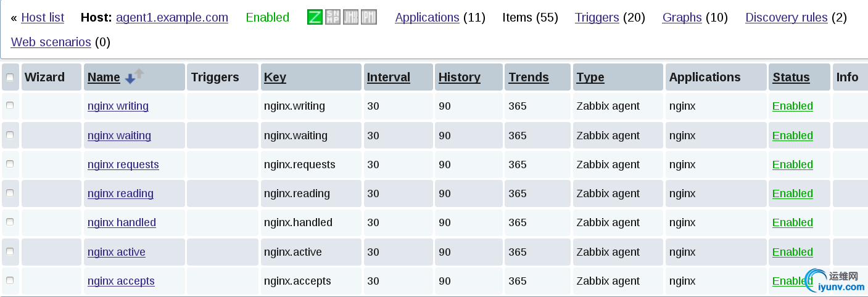Screen dimensions: 868x297
Task: Open the nginx reading item
Action: (120, 193)
